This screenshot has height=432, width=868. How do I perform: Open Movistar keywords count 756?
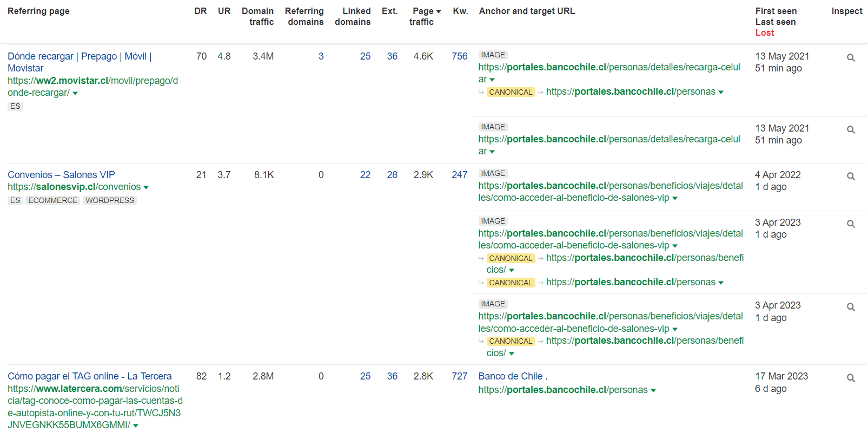pos(460,56)
